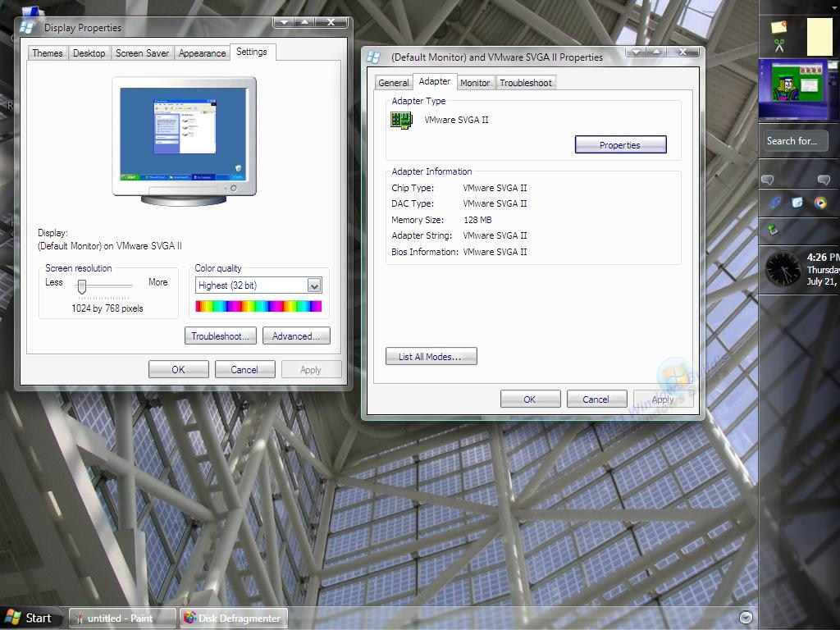Switch to untitled - Paint on taskbar

123,619
